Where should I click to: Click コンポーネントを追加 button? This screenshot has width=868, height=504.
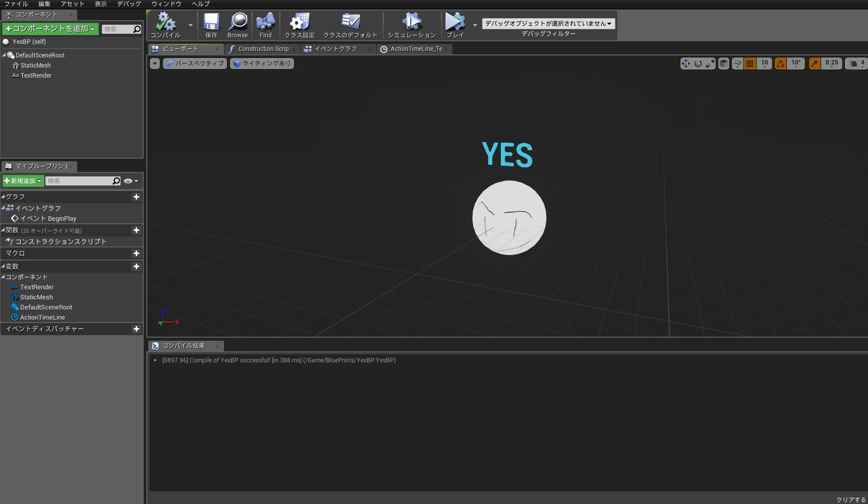[50, 29]
